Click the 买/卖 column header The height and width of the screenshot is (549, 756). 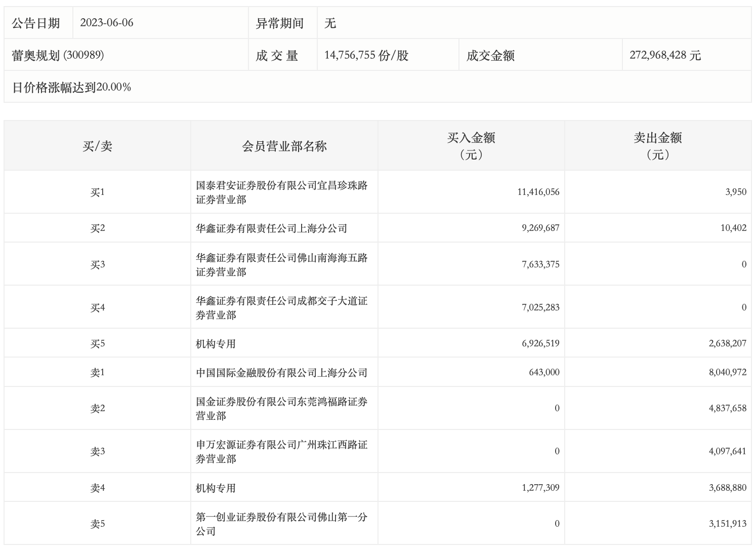[97, 144]
